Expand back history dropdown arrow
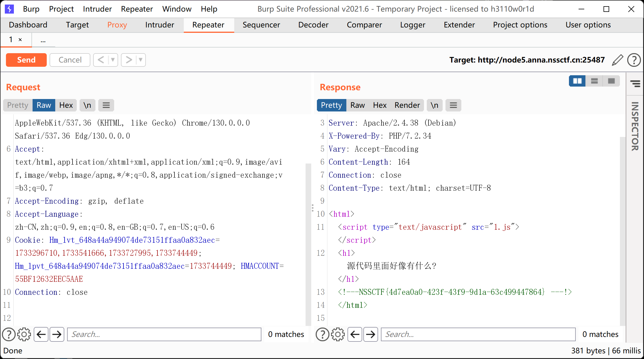Viewport: 644px width, 359px height. point(113,60)
